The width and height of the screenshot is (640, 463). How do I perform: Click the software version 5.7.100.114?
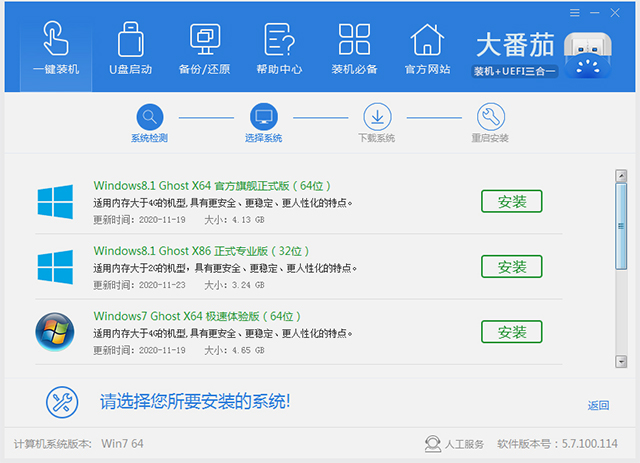tap(589, 444)
